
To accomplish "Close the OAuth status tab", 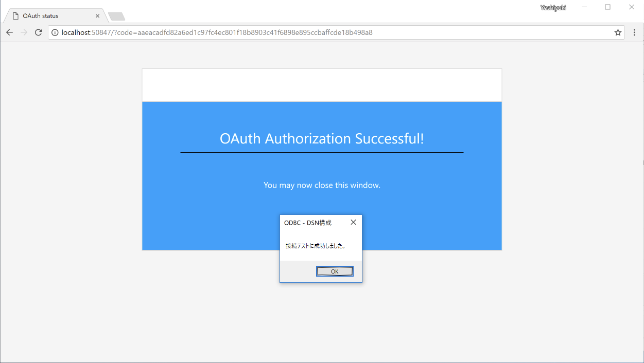I will coord(97,15).
